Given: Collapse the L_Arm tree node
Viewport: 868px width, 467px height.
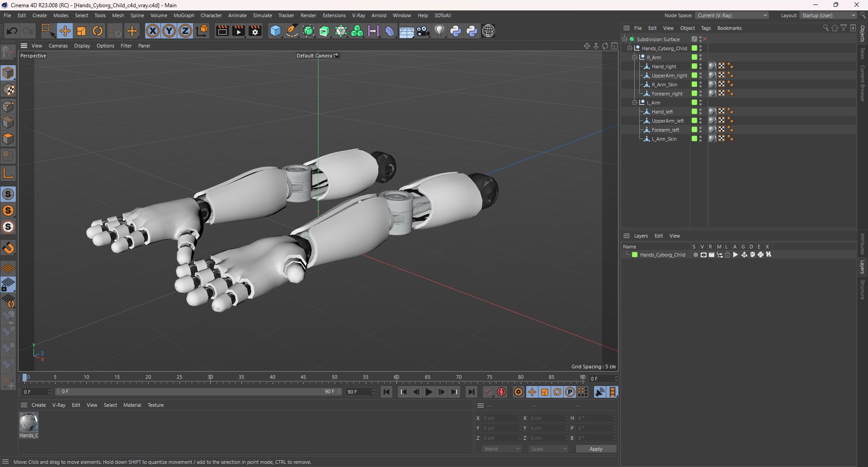Looking at the screenshot, I should (635, 103).
